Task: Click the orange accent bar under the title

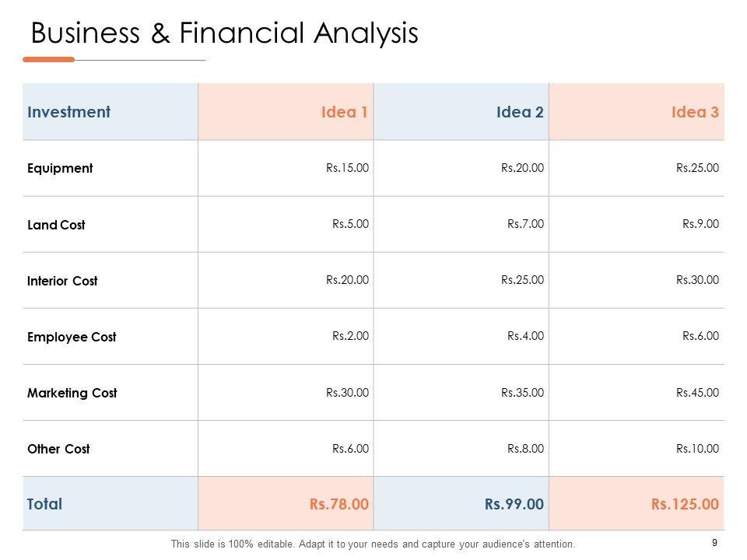Action: (48, 59)
